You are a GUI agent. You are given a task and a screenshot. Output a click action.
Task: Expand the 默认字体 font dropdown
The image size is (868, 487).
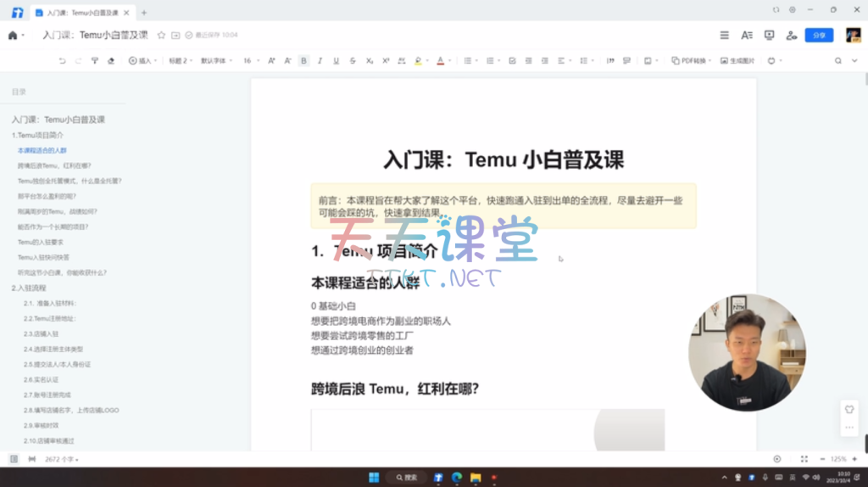click(216, 61)
